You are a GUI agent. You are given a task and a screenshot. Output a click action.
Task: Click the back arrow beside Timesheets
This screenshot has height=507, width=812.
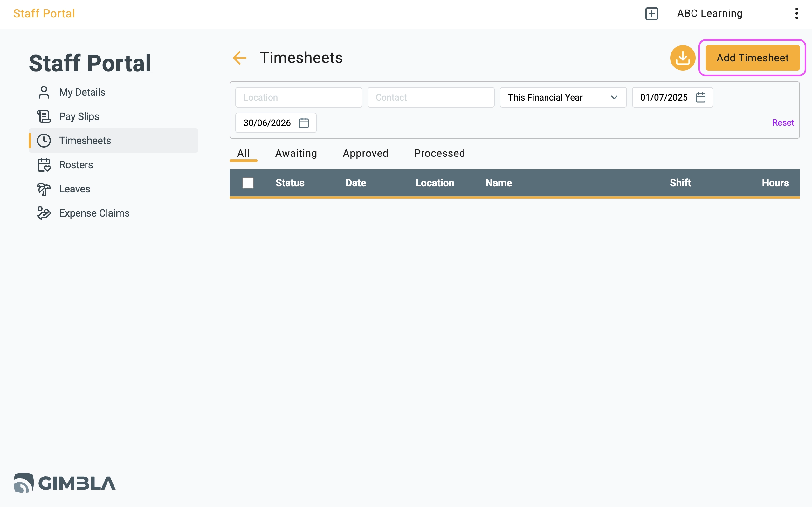tap(240, 58)
